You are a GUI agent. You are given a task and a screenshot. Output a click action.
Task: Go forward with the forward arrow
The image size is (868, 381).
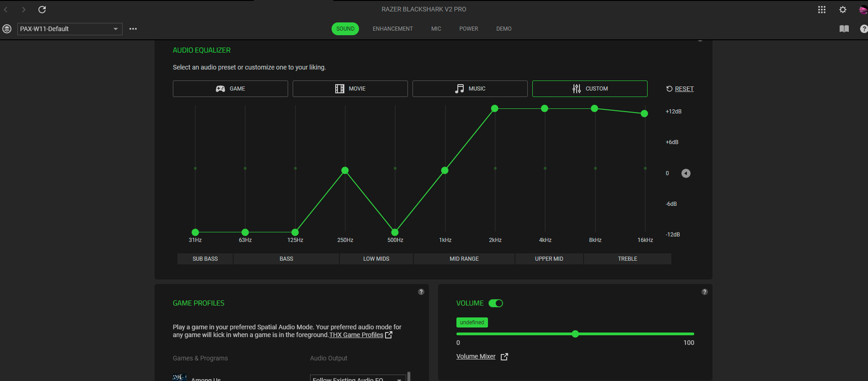click(x=24, y=10)
